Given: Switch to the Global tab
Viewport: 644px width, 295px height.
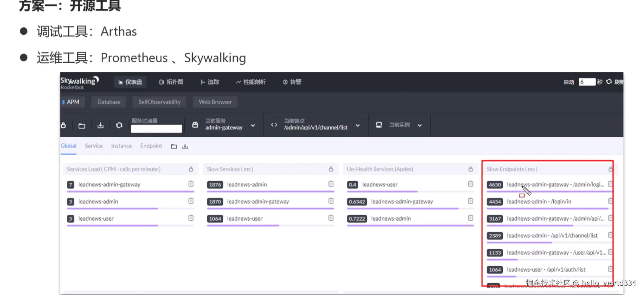Looking at the screenshot, I should point(69,146).
